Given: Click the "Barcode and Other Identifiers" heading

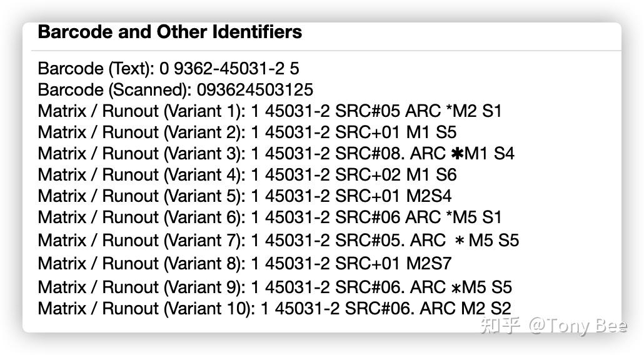Looking at the screenshot, I should (x=169, y=32).
